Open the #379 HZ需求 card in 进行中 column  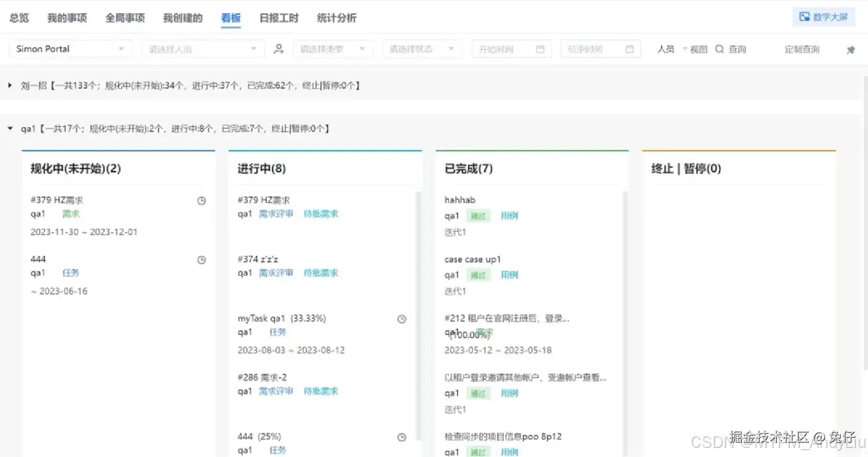click(x=264, y=200)
